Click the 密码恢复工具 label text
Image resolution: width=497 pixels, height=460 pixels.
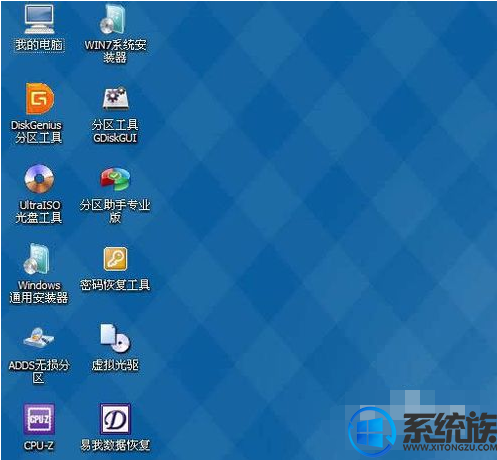coord(115,285)
